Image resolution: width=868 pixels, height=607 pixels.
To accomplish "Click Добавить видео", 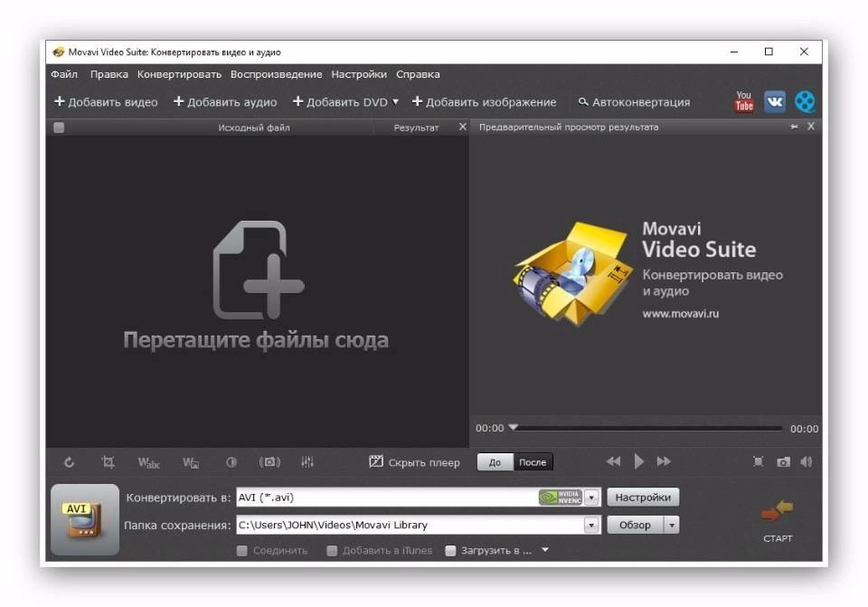I will point(107,102).
